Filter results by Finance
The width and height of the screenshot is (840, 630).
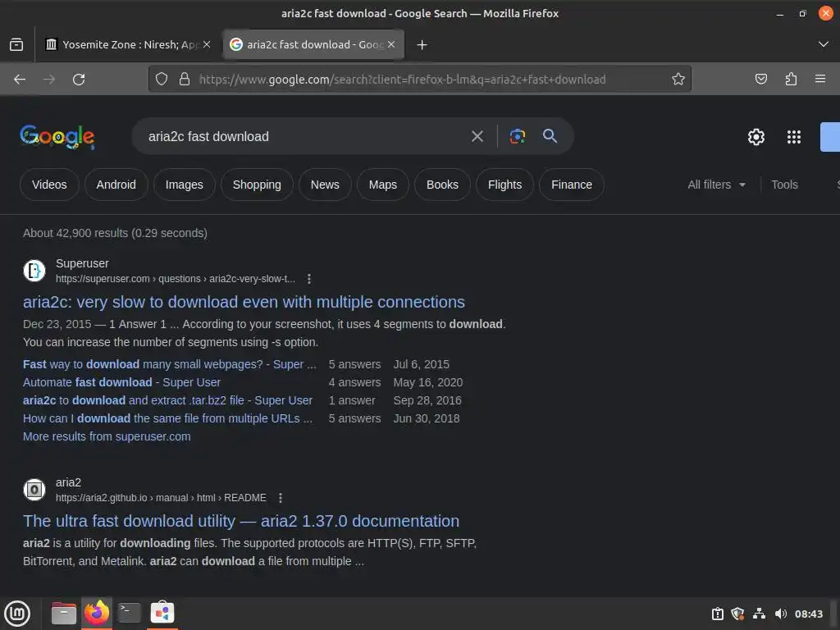click(x=572, y=185)
